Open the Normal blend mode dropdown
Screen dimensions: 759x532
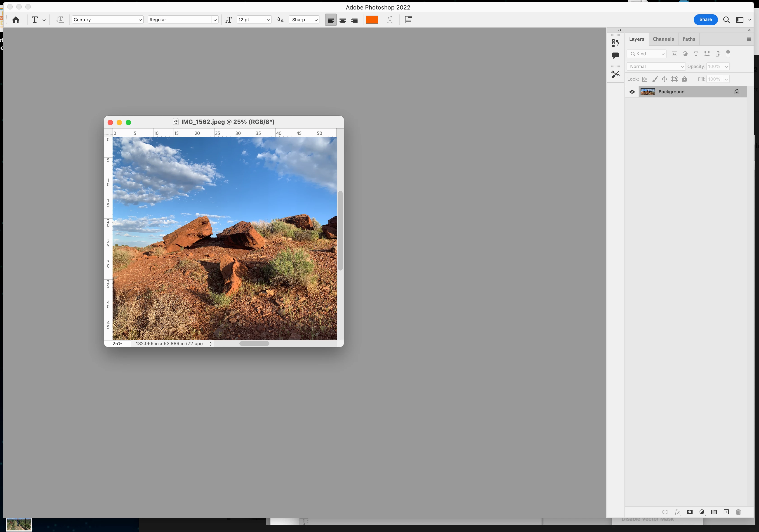tap(656, 66)
